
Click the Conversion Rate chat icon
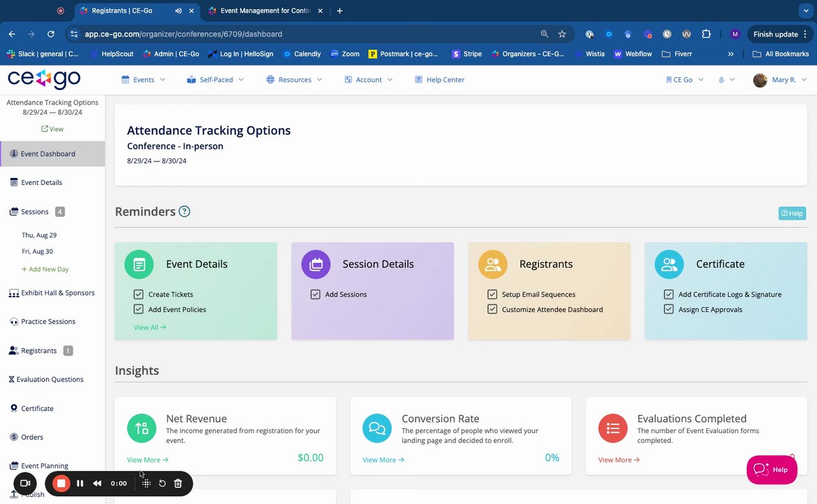(x=377, y=428)
